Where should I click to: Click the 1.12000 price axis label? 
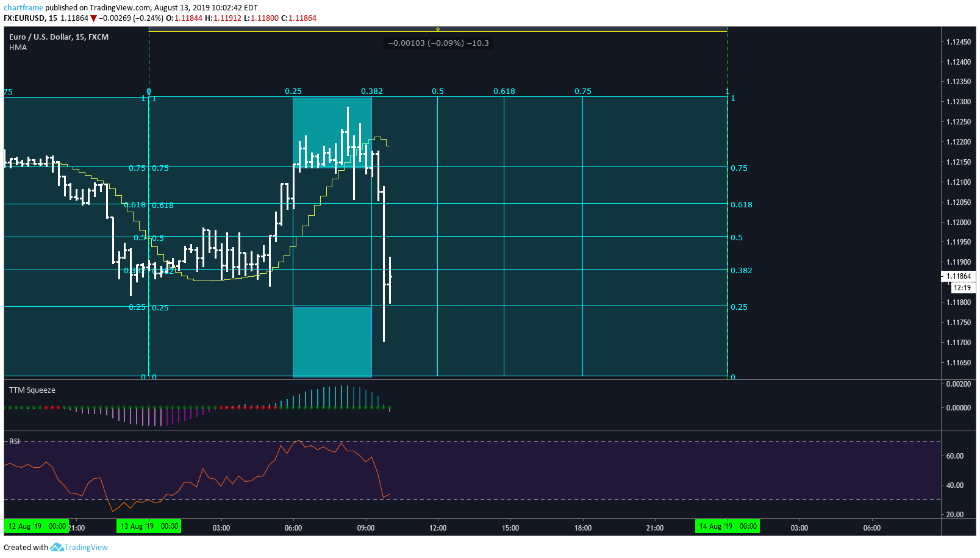pos(959,223)
